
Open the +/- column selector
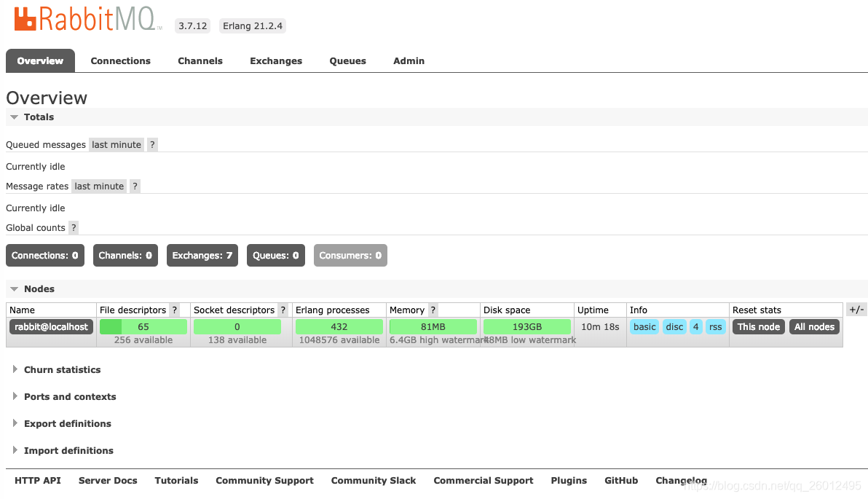click(x=856, y=309)
